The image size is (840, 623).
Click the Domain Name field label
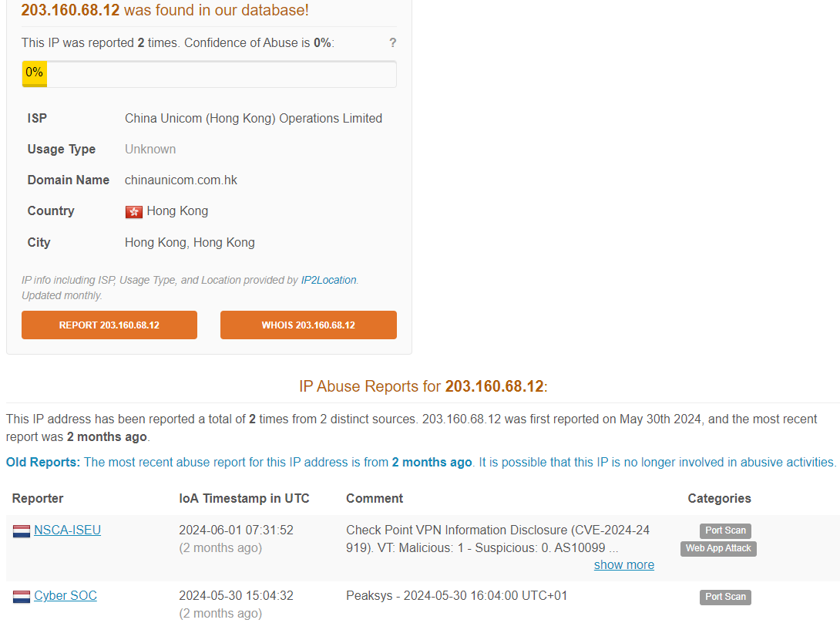[x=69, y=180]
